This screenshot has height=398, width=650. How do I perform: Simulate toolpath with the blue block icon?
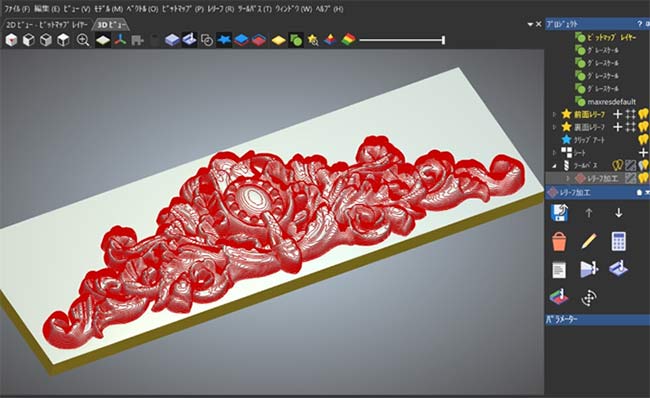618,268
